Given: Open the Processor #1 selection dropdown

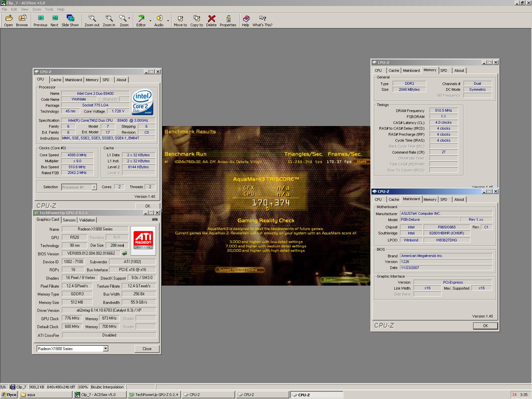Looking at the screenshot, I should tap(94, 187).
